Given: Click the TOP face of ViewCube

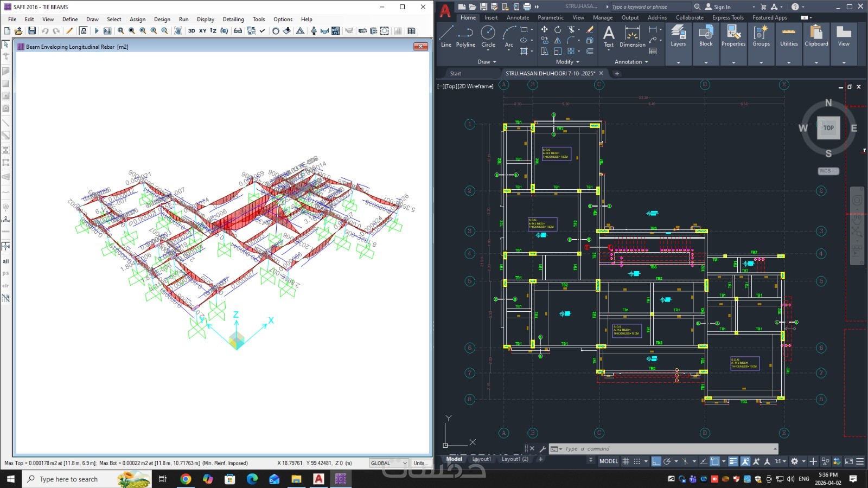Looking at the screenshot, I should coord(828,128).
